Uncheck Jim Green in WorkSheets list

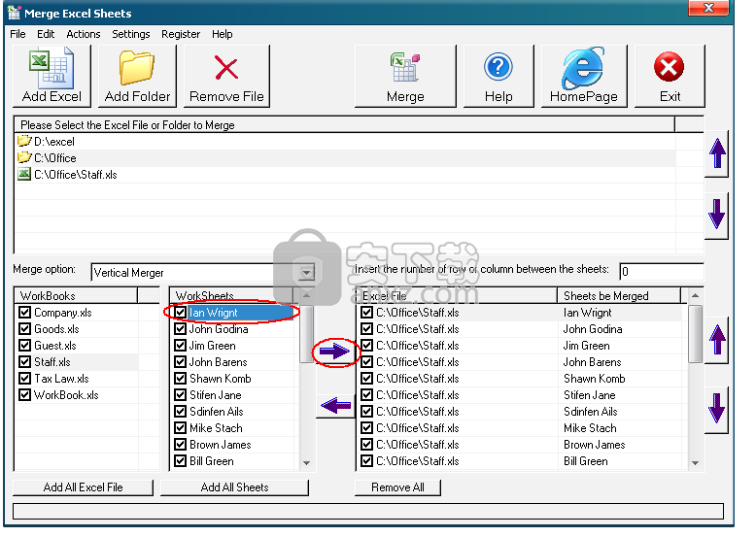180,346
